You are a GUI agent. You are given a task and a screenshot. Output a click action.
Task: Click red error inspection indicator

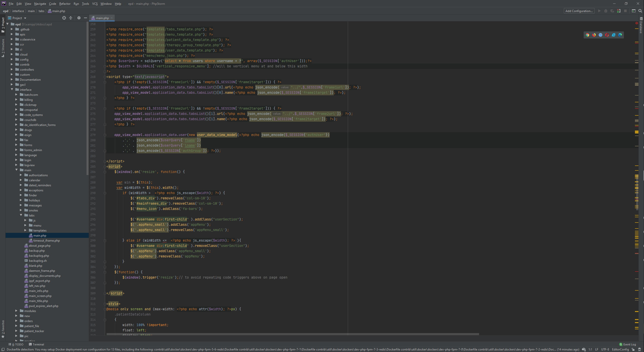636,23
